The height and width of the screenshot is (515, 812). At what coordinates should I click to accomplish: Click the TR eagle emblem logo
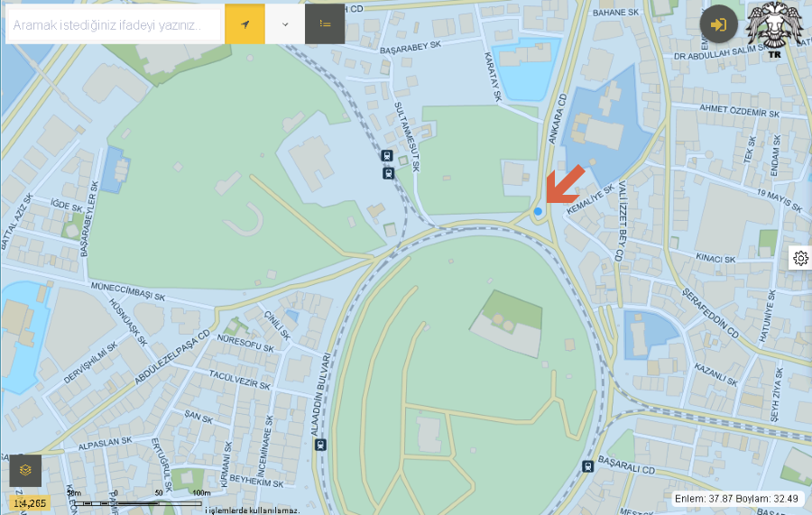coord(775,29)
